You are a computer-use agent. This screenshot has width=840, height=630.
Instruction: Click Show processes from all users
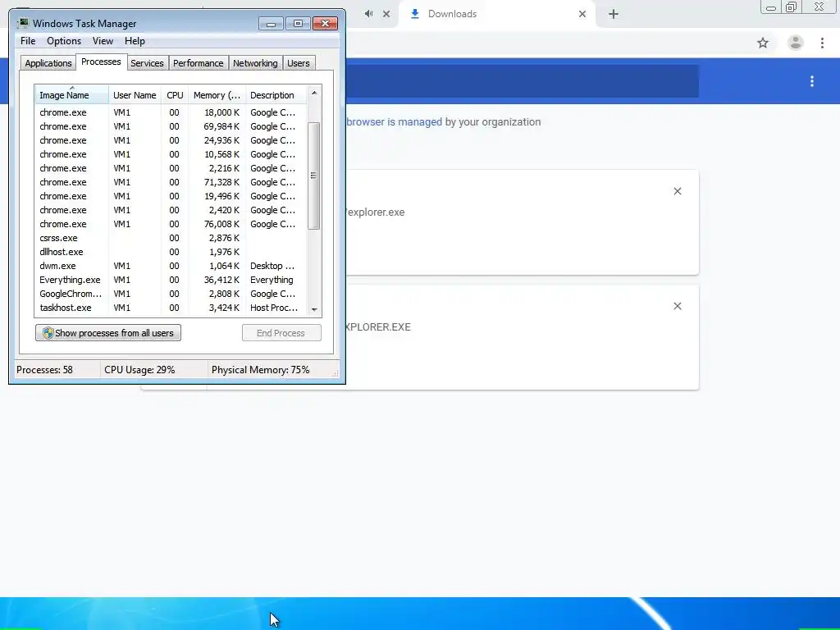(x=108, y=333)
